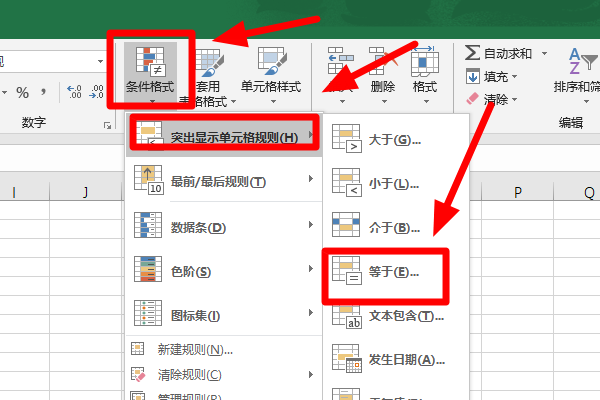
Task: Open the 条件格式 conditional formatting button
Action: coord(150,73)
